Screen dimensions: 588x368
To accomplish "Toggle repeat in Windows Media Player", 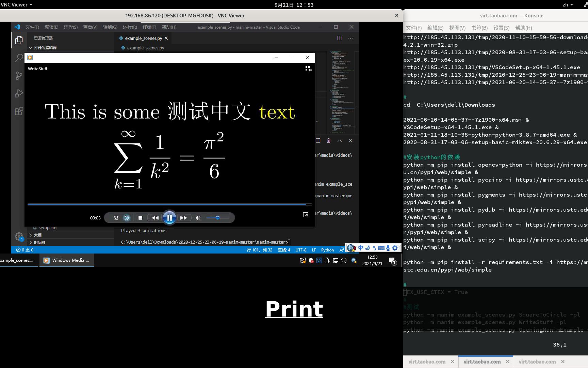I will point(127,218).
